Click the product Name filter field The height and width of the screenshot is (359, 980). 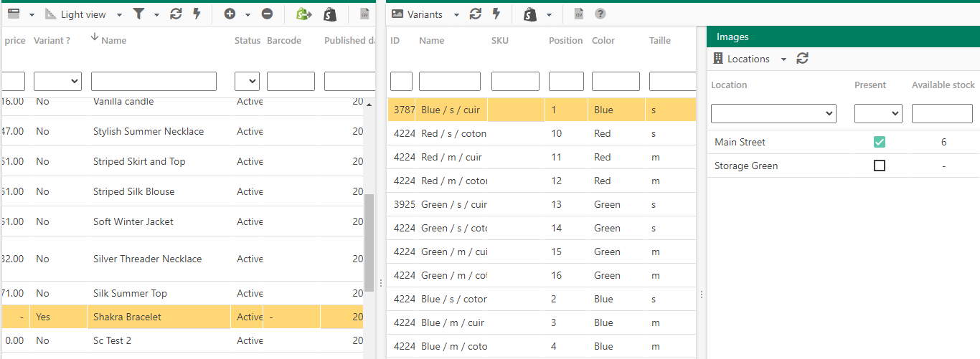tap(154, 81)
